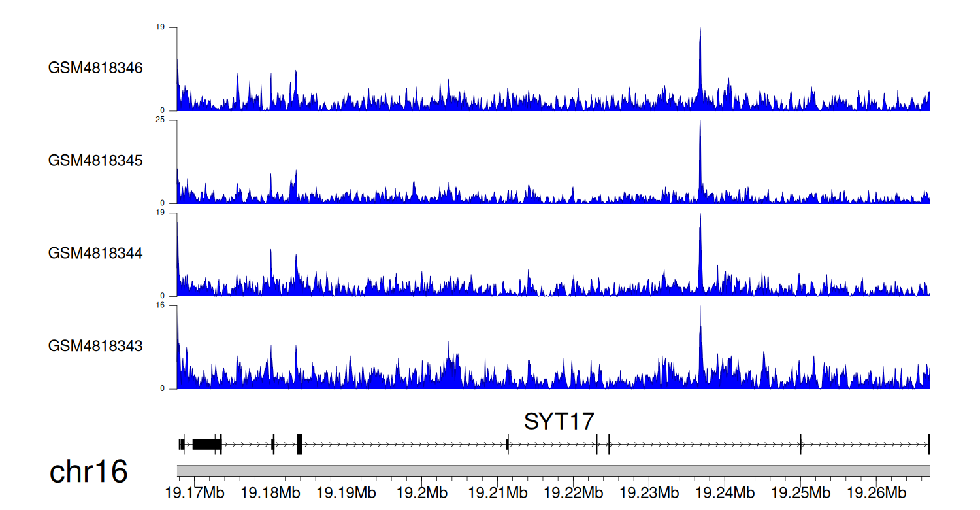Choose the GSM4818343 track label
980x510 pixels.
[95, 345]
